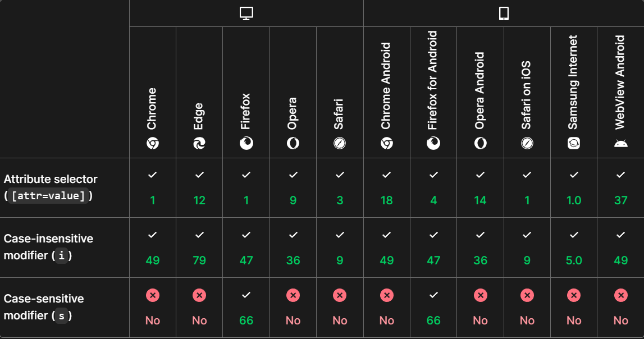The height and width of the screenshot is (339, 644).
Task: Click the Samsung Internet logo icon
Action: (573, 144)
